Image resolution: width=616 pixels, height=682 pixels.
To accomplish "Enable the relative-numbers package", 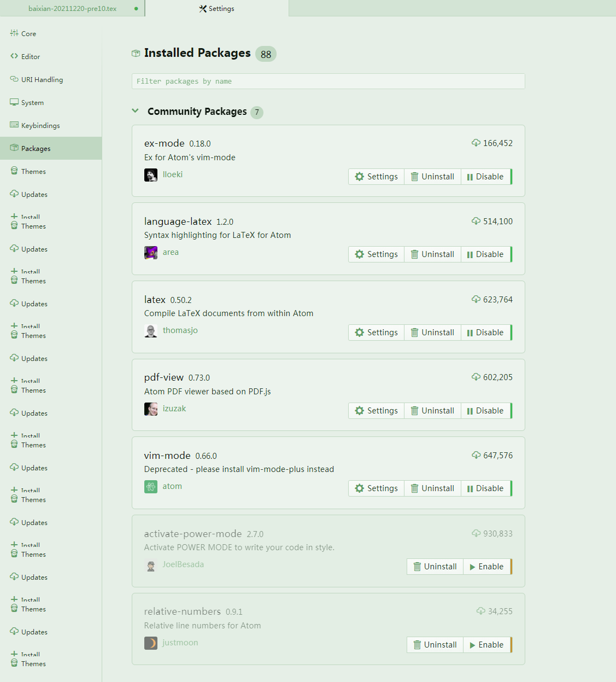I will point(487,645).
